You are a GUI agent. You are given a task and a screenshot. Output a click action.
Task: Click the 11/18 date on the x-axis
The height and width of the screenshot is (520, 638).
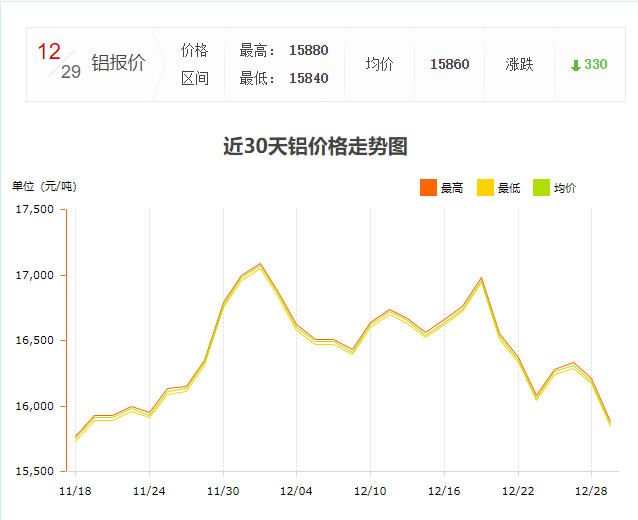tap(75, 490)
